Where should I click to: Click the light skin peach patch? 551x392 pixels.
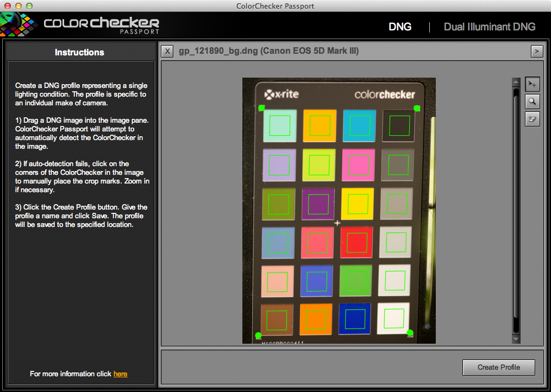[278, 281]
